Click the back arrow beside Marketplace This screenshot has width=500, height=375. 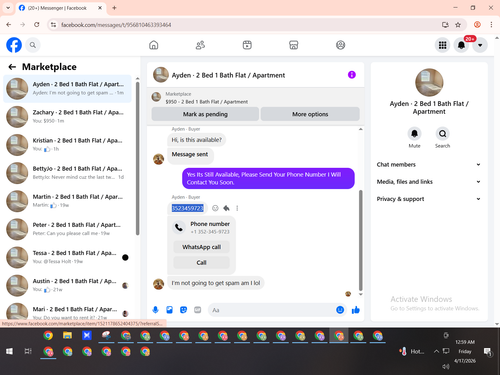click(x=12, y=67)
